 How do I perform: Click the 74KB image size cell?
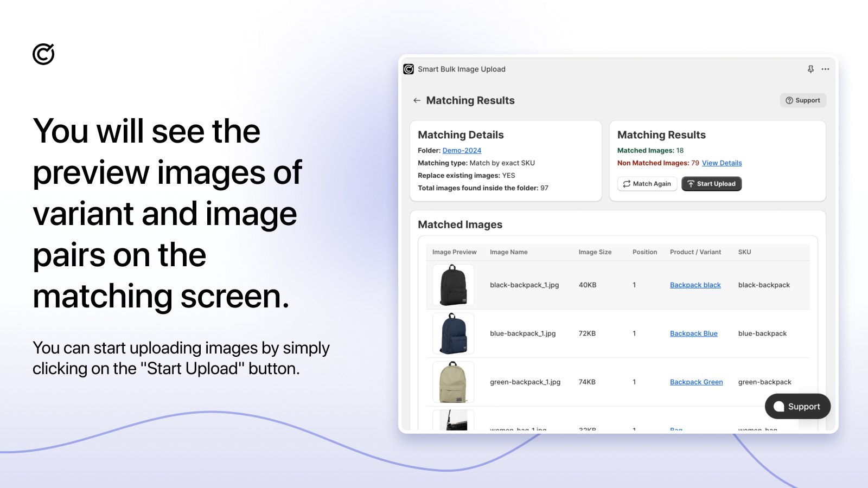[x=587, y=382]
